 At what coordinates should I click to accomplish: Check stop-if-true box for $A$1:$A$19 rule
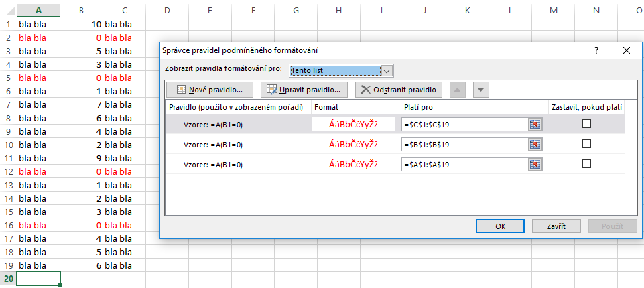(586, 164)
